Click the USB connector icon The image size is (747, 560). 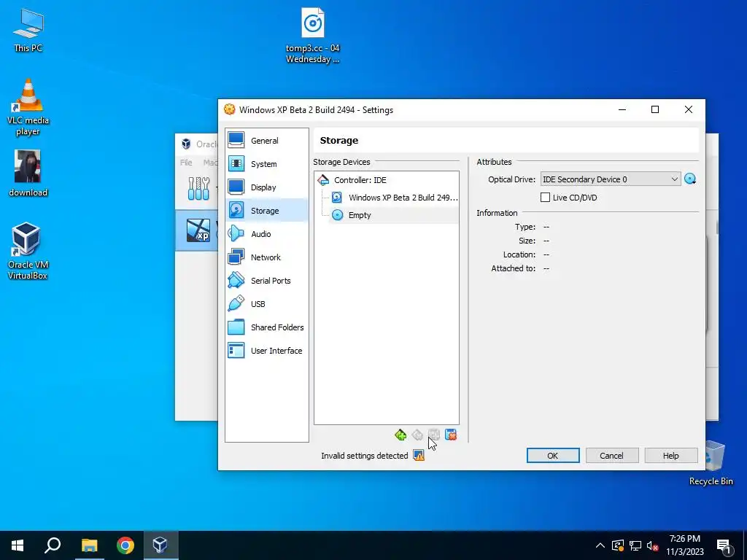click(236, 303)
